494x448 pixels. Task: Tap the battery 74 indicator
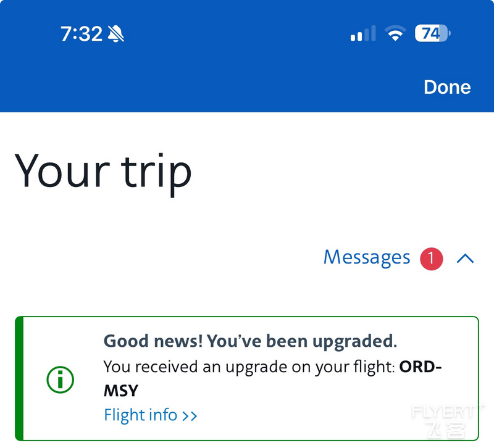point(432,33)
